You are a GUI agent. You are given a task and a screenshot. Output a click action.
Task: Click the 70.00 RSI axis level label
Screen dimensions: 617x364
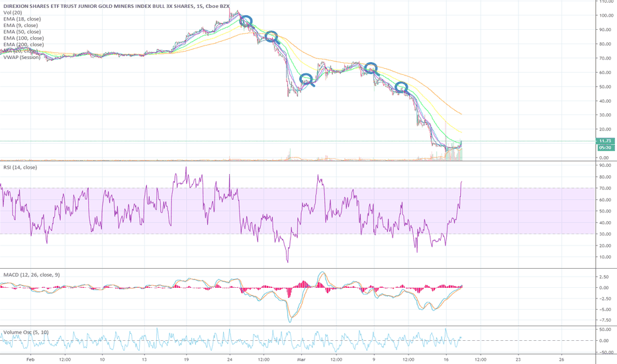[606, 189]
